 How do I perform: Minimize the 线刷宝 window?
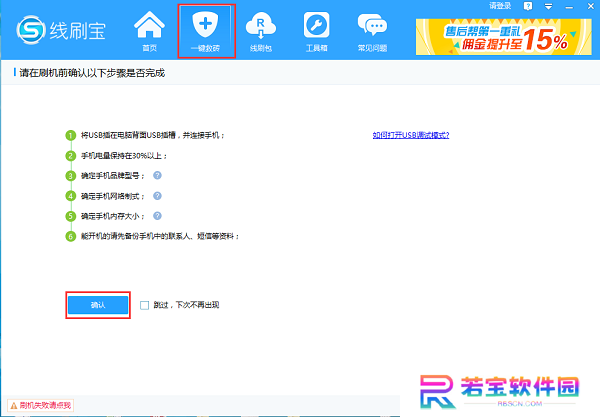click(x=569, y=7)
